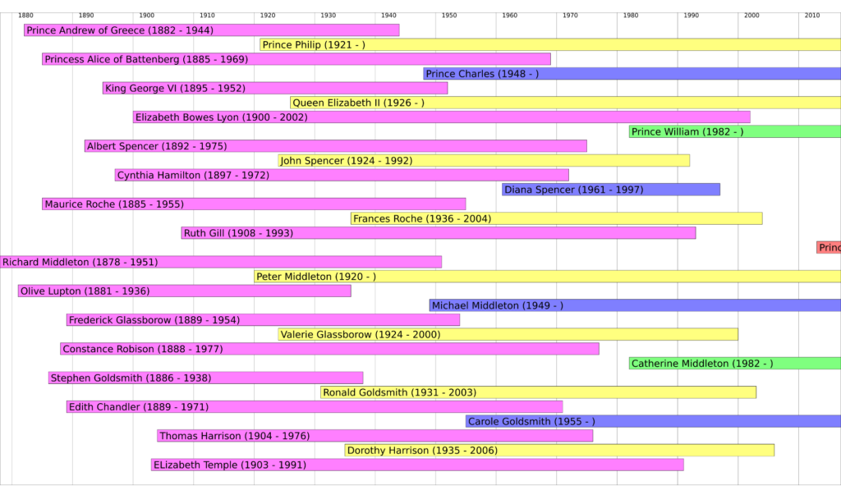Click the 1900 year label
This screenshot has width=841, height=504.
(147, 16)
